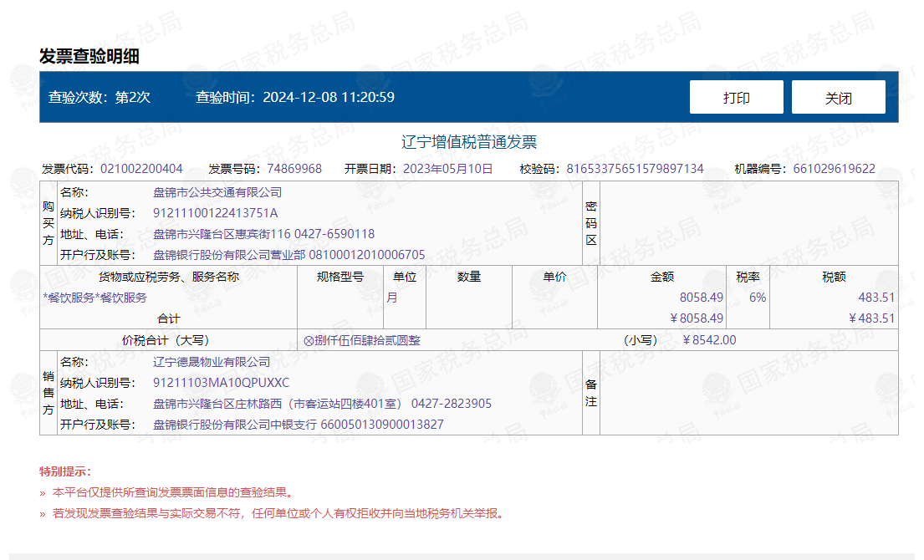Click buyer name 盘锦市公共交通有限公司
Screen dimensions: 924x560
(x=217, y=192)
